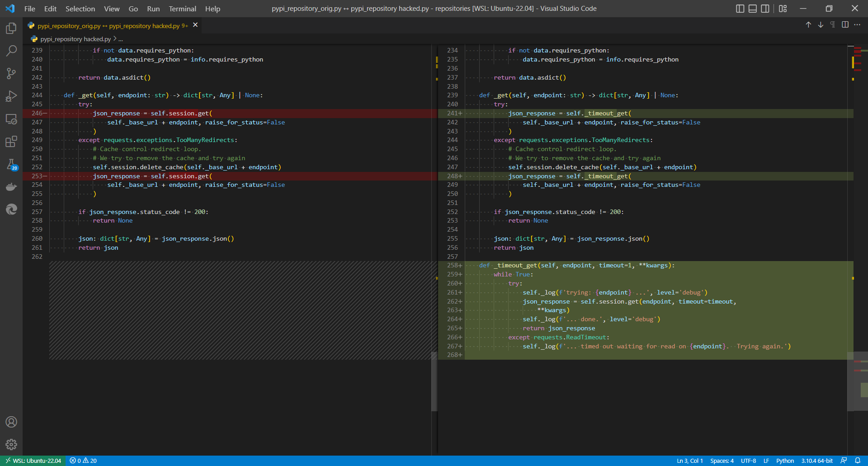The height and width of the screenshot is (466, 868).
Task: Expand the collapsed breadcrumb ellipsis
Action: (x=120, y=39)
